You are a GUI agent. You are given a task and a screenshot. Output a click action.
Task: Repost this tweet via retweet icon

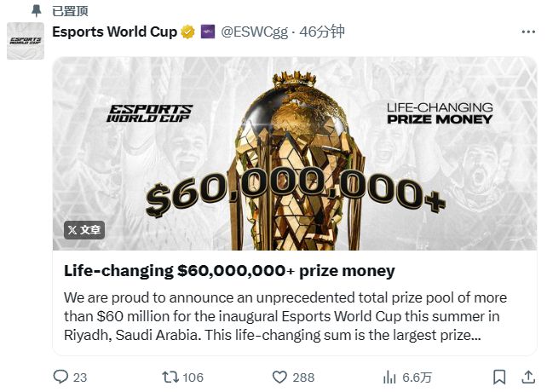(x=170, y=376)
